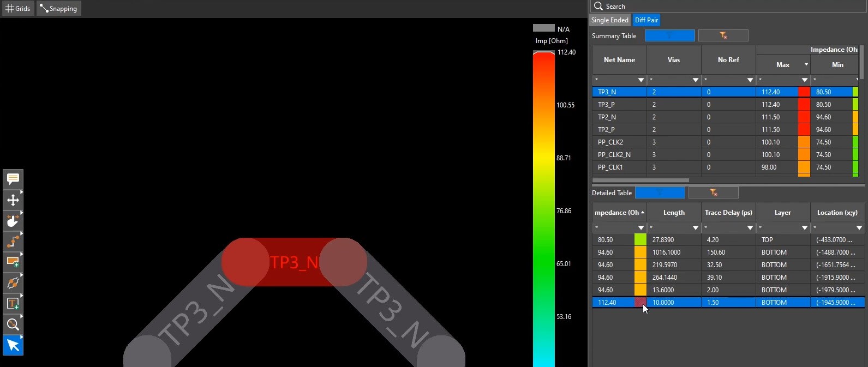
Task: Clear filters on the Detailed Table
Action: tap(714, 192)
